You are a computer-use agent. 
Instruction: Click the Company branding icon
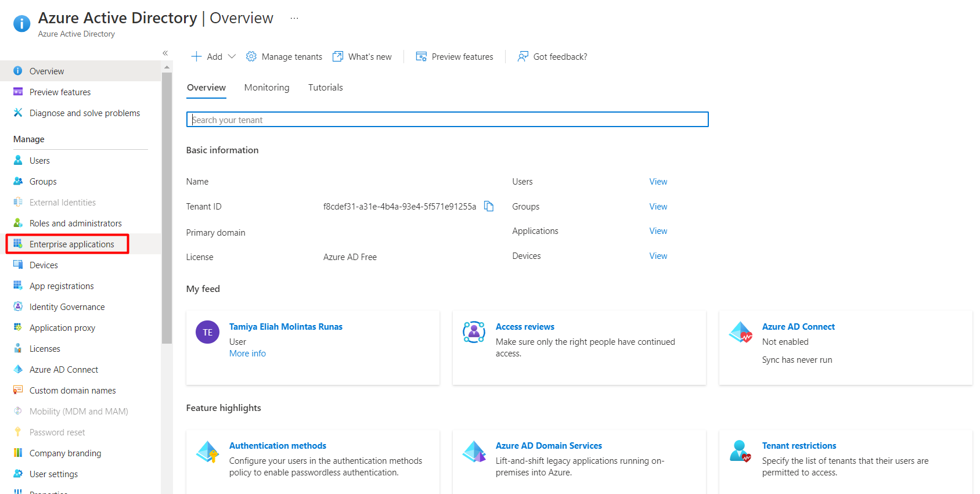coord(18,453)
